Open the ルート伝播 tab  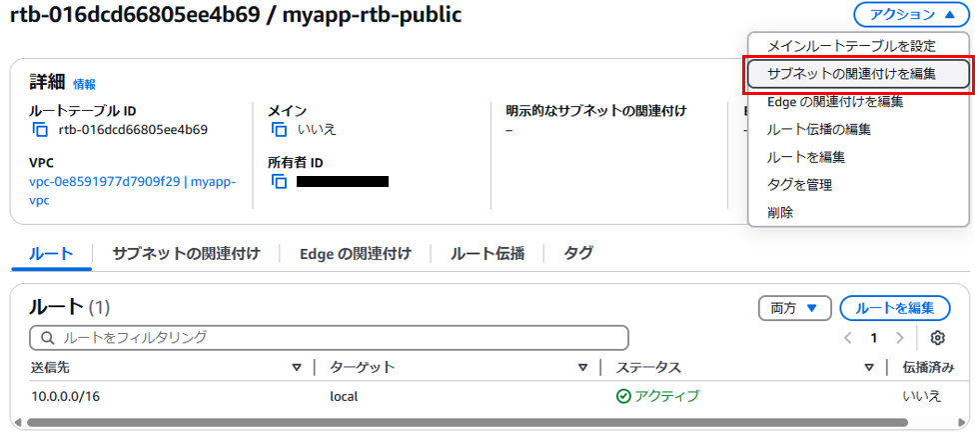click(x=488, y=253)
